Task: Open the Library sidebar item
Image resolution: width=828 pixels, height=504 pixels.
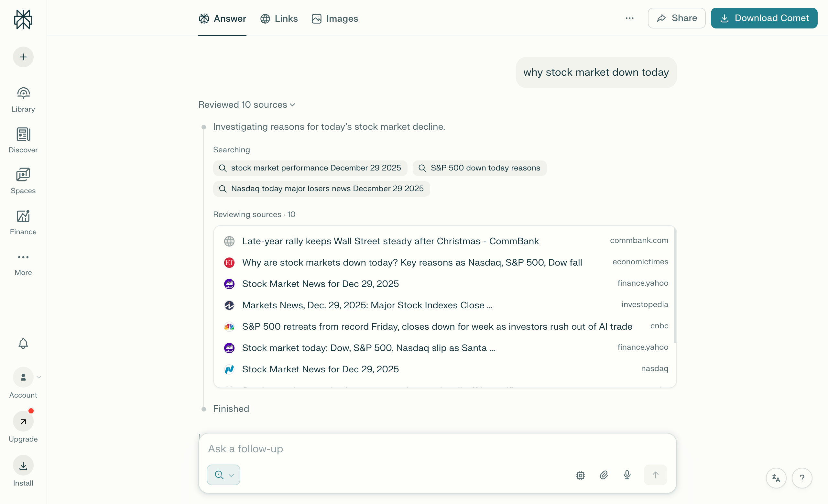Action: tap(23, 100)
